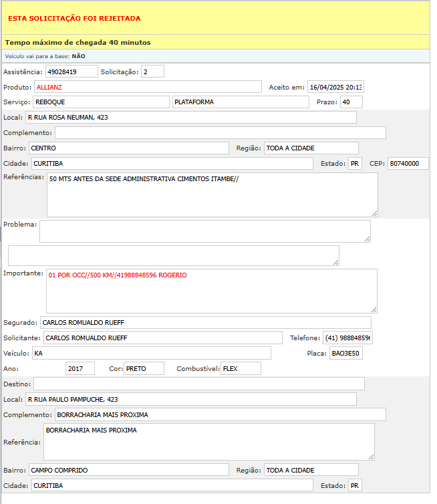Click the Combustível field containing FLEX

(241, 368)
